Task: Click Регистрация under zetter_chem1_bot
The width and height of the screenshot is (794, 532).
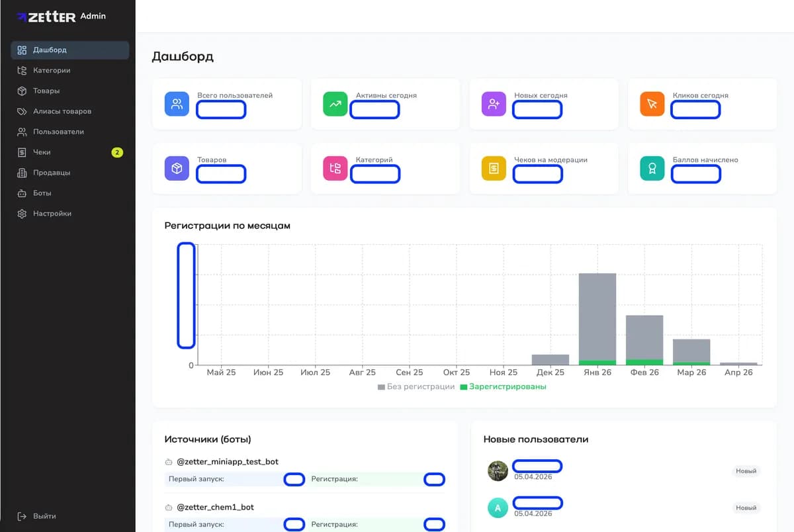Action: click(x=334, y=524)
